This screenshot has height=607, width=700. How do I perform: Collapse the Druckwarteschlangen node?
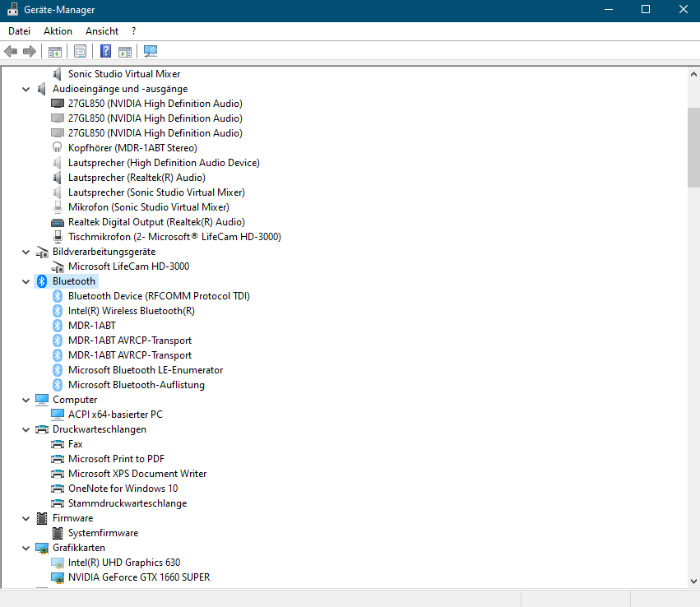click(25, 430)
